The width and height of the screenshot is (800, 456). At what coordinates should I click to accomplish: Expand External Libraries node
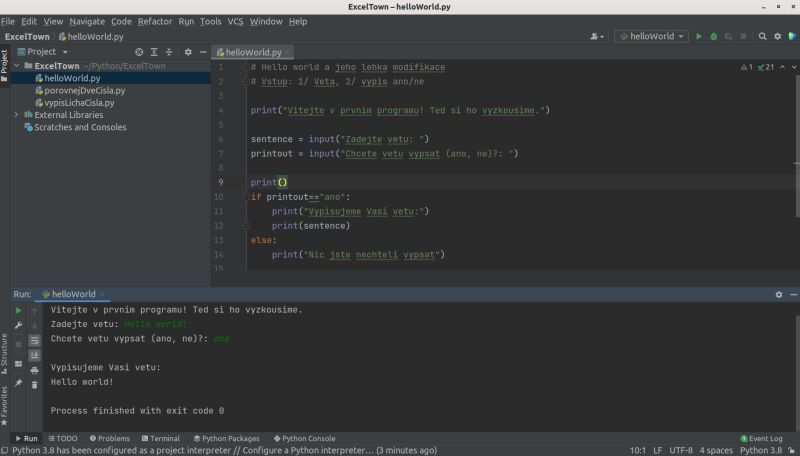[17, 115]
